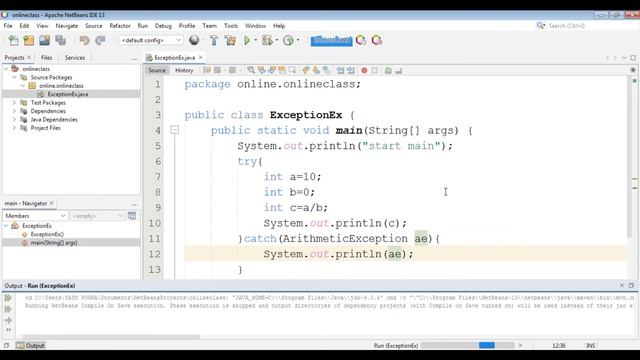Click the second colored circular icon after memory bar

coord(377,40)
